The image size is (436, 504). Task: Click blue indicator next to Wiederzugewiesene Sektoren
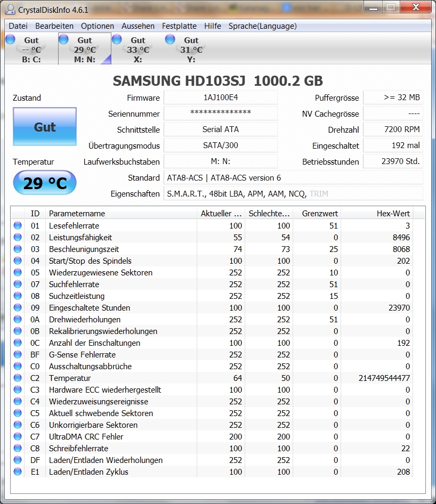(17, 272)
